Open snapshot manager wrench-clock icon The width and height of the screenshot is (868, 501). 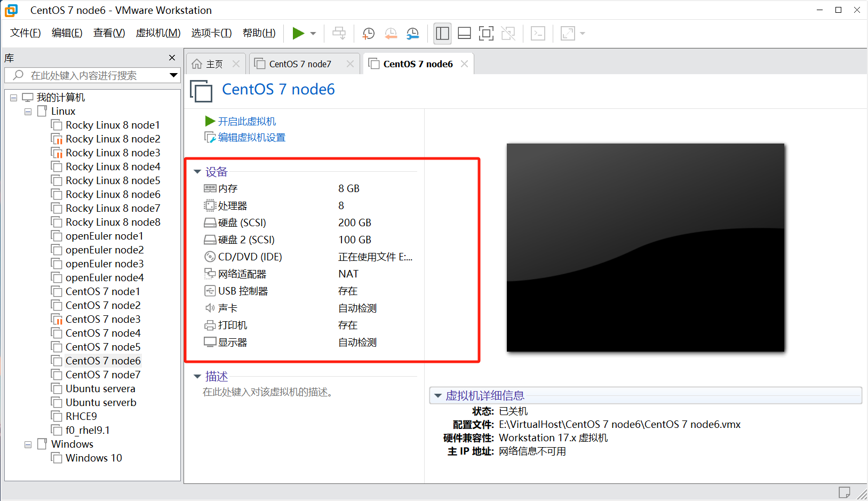coord(412,34)
